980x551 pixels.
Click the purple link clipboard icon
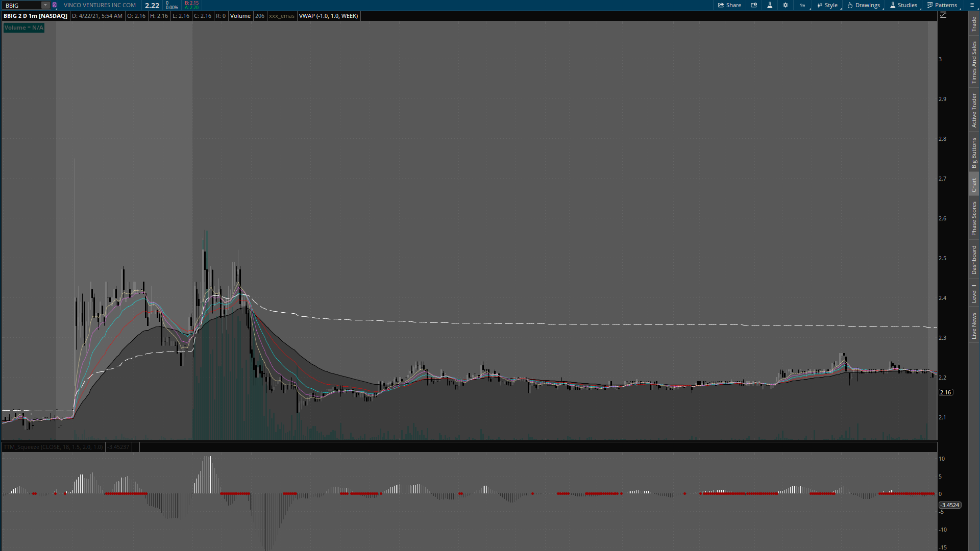click(x=55, y=5)
